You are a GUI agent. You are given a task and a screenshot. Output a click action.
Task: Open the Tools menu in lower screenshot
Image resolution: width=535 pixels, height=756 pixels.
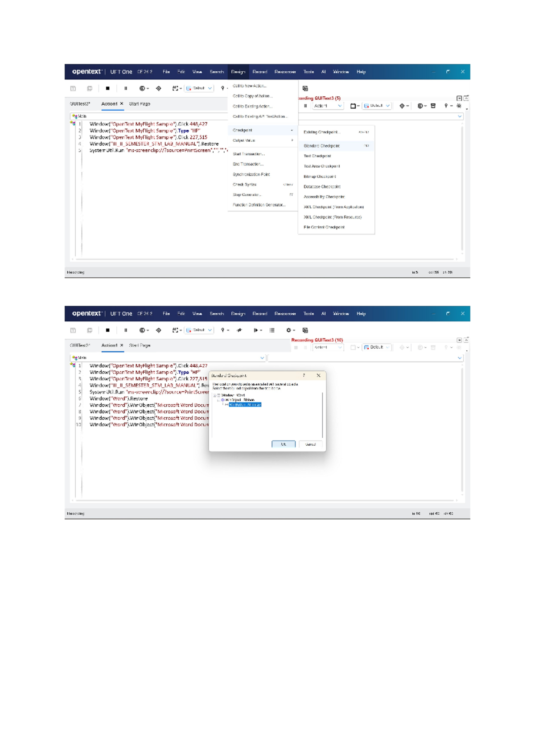point(309,314)
